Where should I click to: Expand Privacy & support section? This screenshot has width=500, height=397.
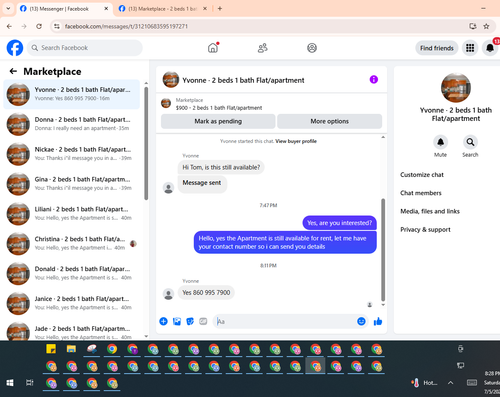[x=425, y=230]
